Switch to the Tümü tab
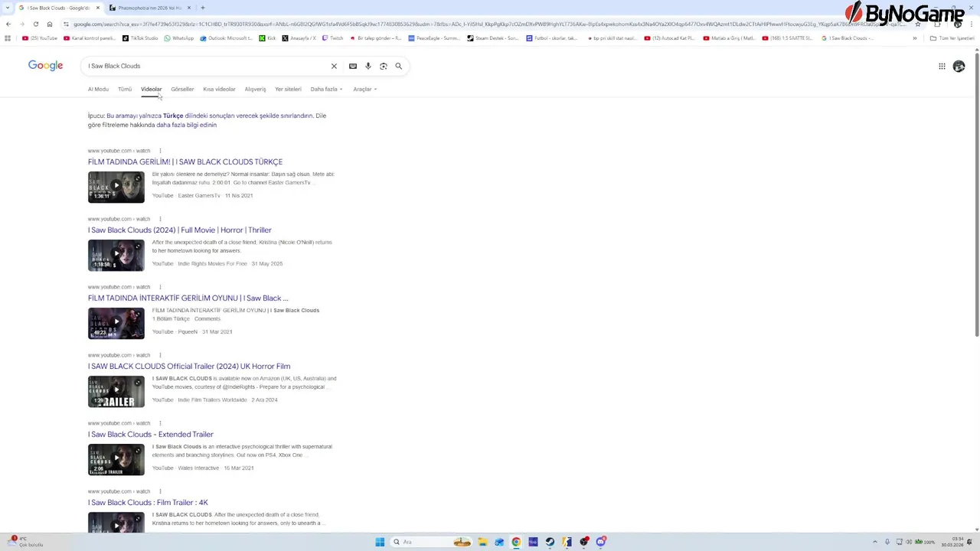Screen dimensions: 980x551 coord(125,89)
